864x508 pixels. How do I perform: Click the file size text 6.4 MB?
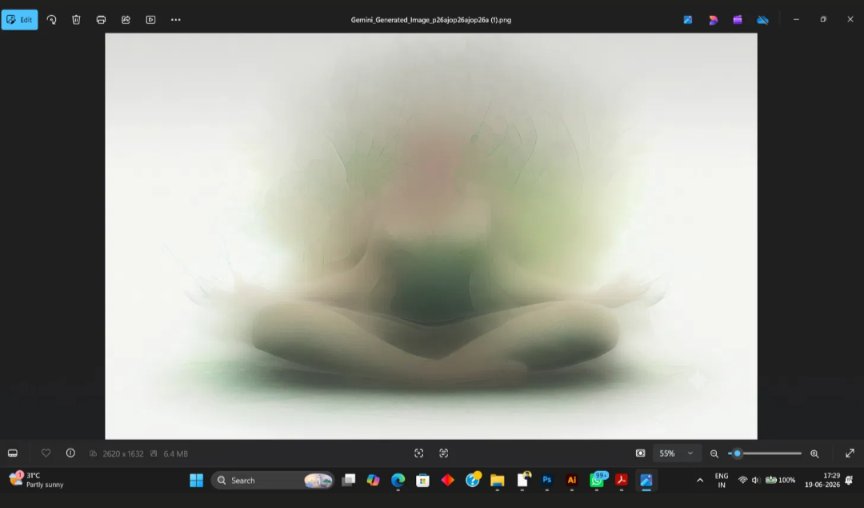click(x=175, y=453)
